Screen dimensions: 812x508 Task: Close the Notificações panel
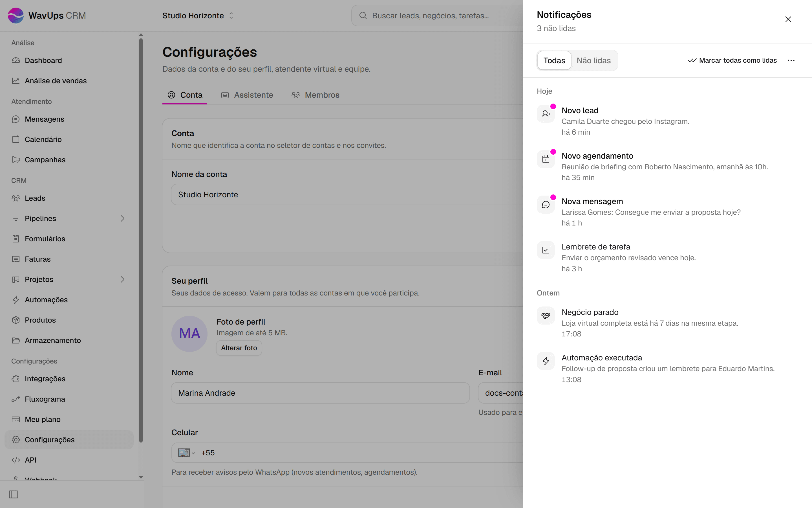tap(788, 19)
